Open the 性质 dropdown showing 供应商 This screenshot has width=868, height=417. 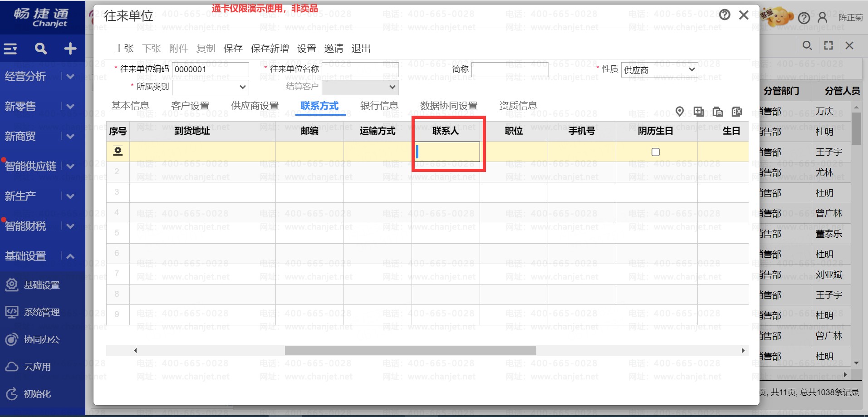point(659,70)
